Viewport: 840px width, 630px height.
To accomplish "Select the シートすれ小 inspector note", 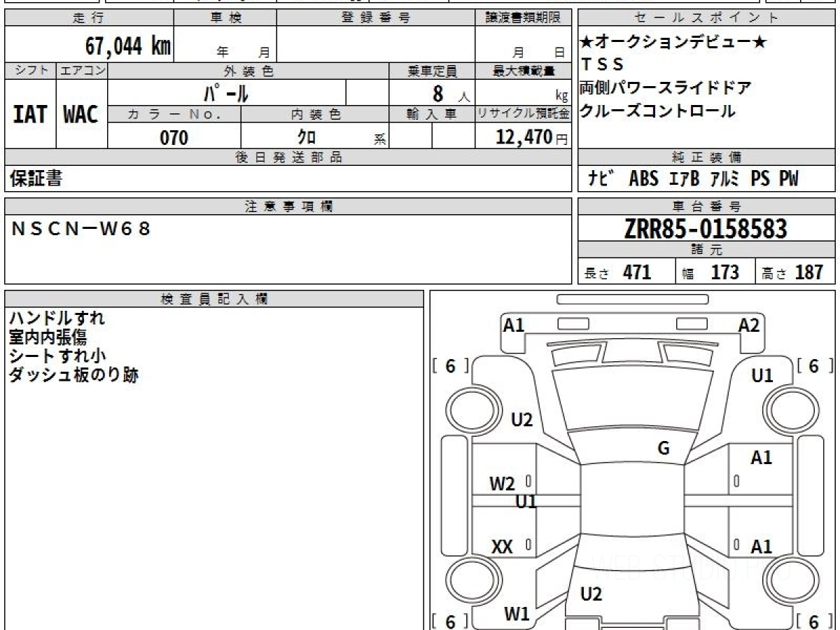I will coord(57,356).
